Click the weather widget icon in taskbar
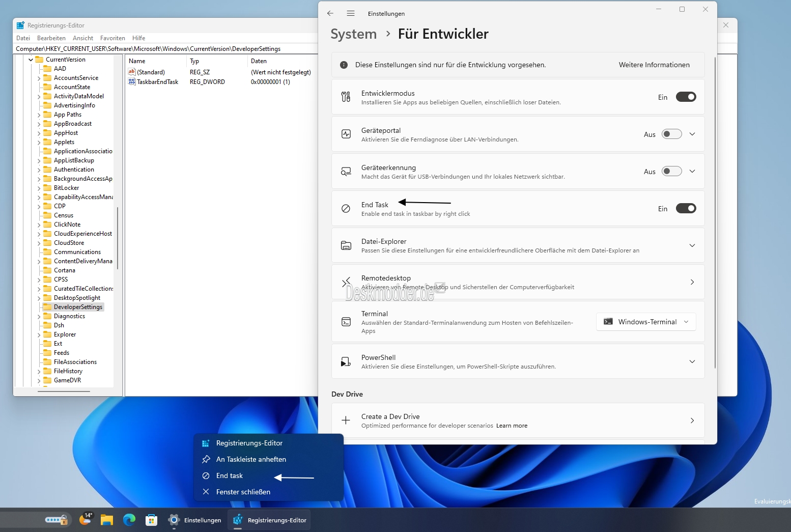The image size is (791, 532). (x=86, y=519)
